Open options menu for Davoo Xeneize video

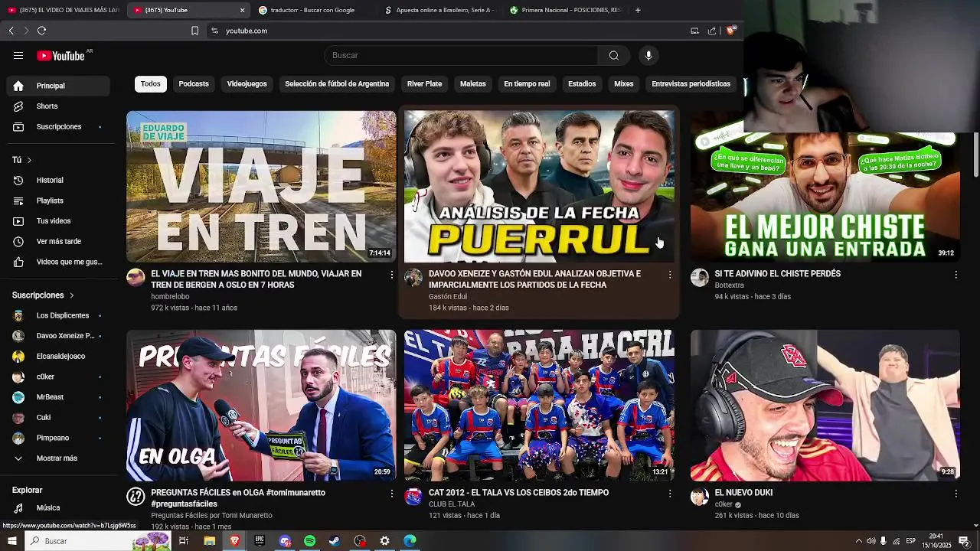tap(670, 274)
